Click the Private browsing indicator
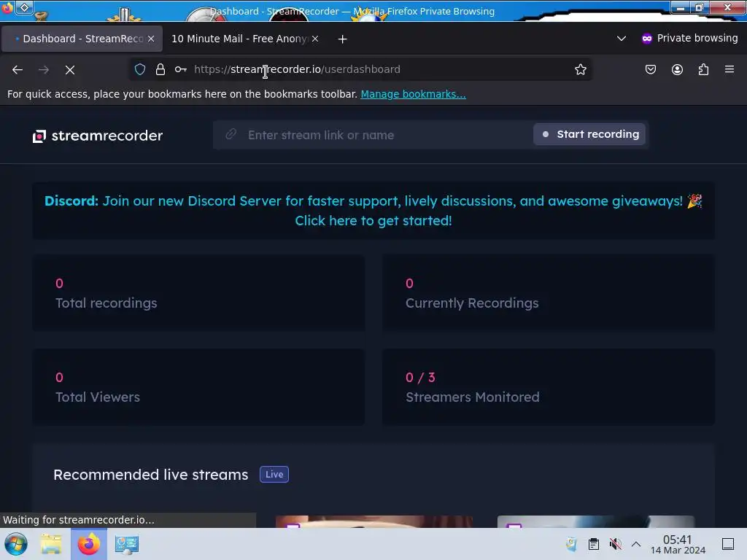Screen dimensions: 747x560 coord(689,38)
